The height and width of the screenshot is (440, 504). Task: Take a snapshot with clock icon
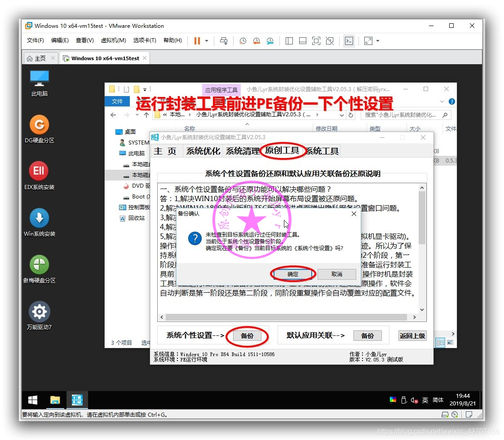(243, 41)
